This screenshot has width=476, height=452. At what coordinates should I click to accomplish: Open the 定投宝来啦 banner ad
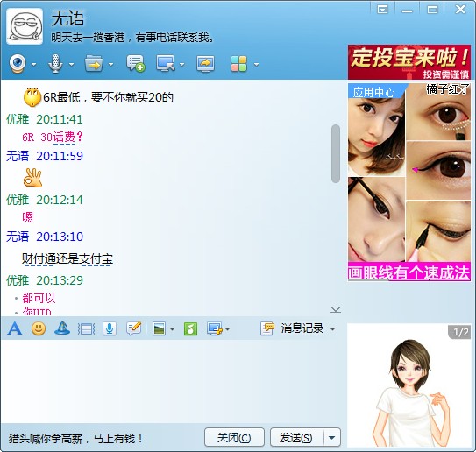point(409,62)
